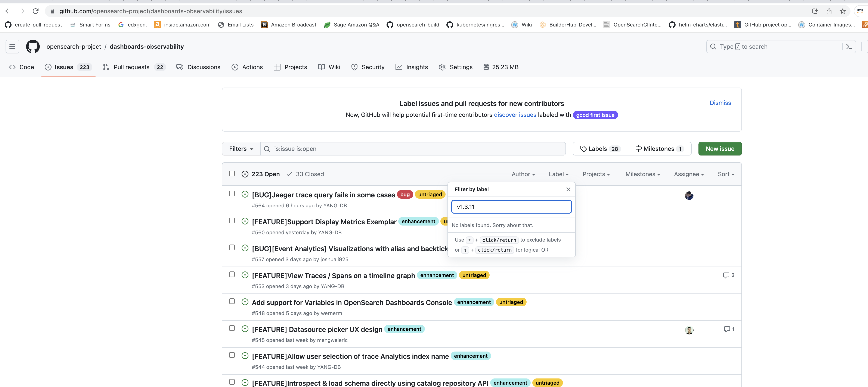Switch to the Insights tab
Image resolution: width=868 pixels, height=387 pixels.
point(412,67)
